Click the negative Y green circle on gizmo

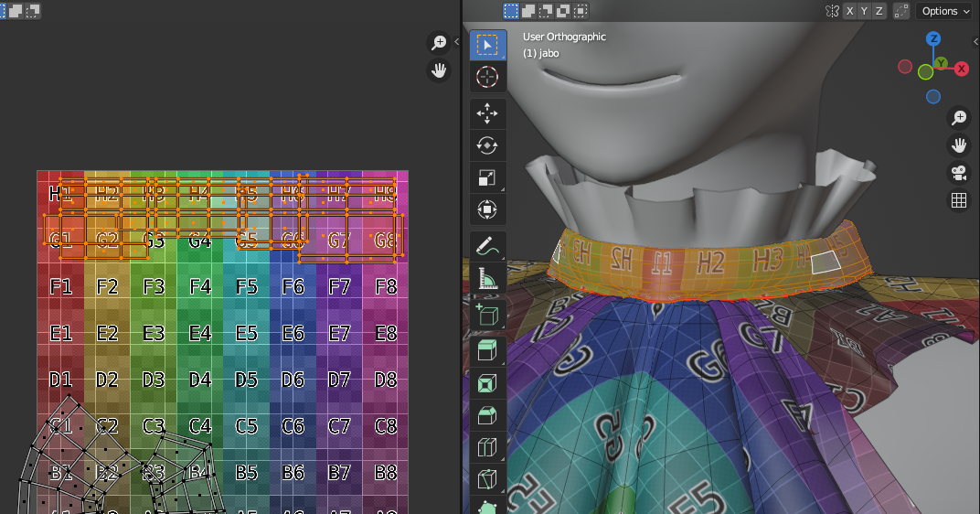pyautogui.click(x=926, y=72)
